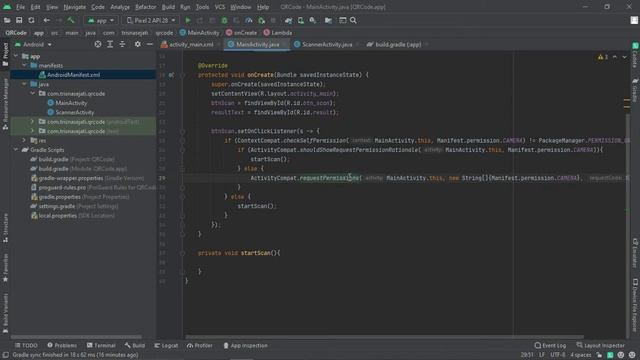
Task: Open the Problems tool window
Action: point(62,345)
